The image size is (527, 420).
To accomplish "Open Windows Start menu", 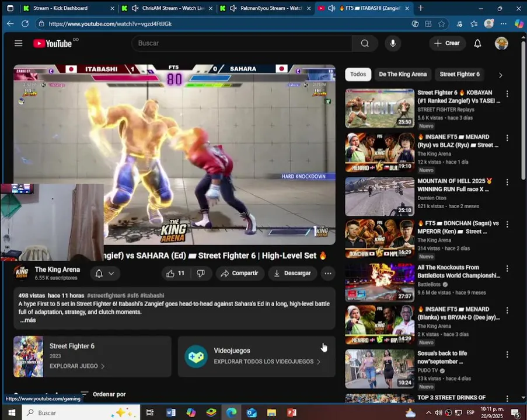I will [x=12, y=412].
